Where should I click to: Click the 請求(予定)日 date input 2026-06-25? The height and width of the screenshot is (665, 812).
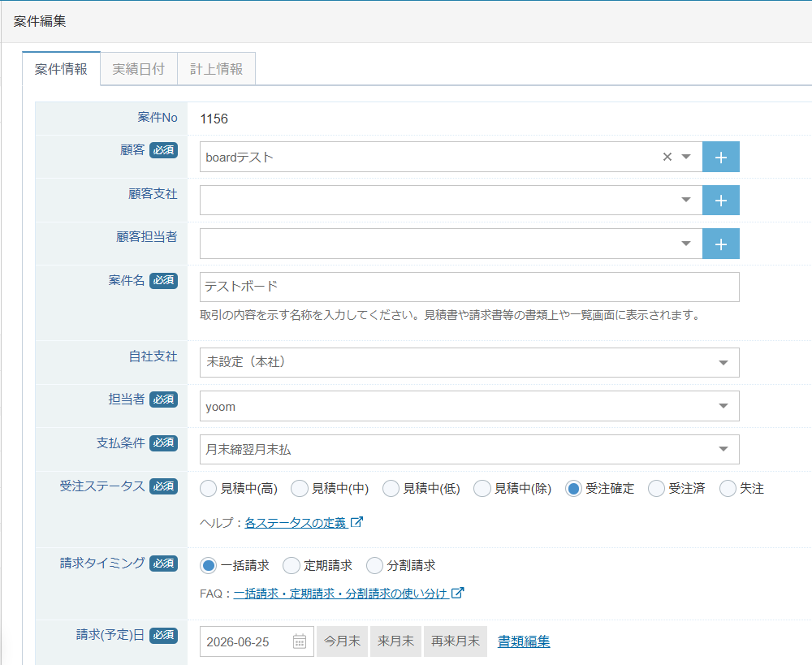click(257, 641)
